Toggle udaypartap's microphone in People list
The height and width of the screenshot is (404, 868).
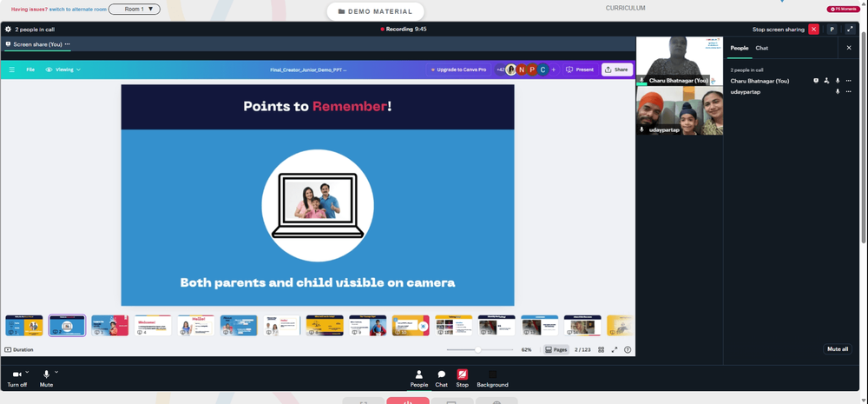[x=838, y=92]
